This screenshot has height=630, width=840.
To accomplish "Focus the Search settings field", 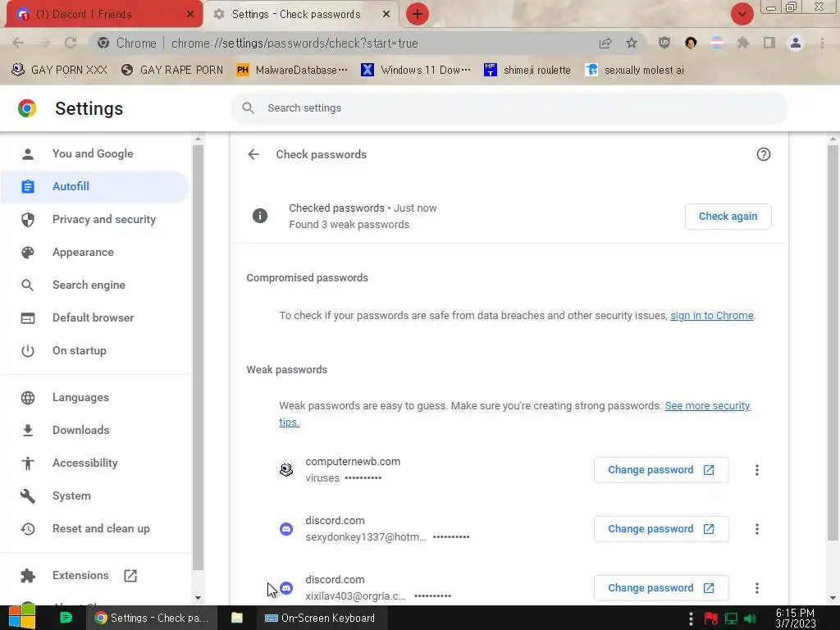I will point(509,108).
